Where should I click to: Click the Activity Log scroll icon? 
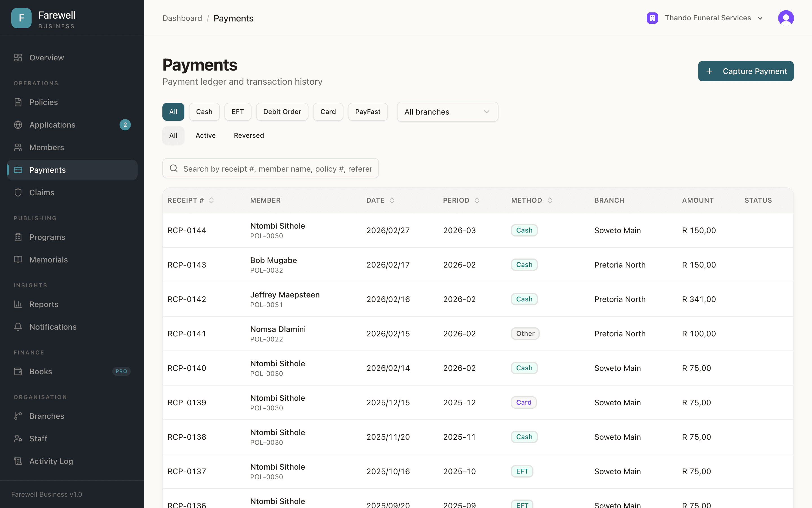[x=18, y=461]
